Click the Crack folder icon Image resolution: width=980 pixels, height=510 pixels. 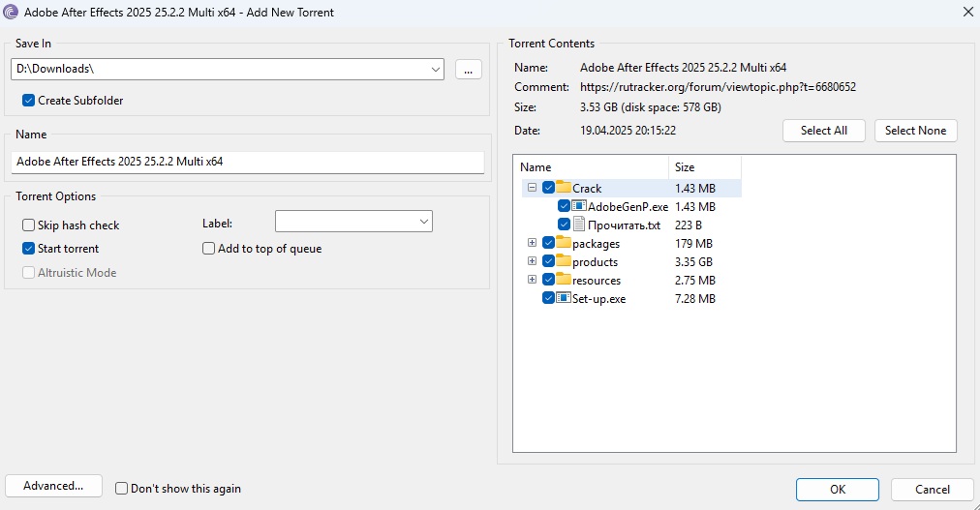pos(564,188)
